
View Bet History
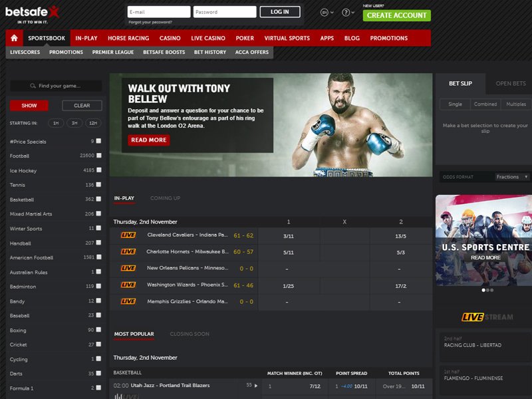pos(210,53)
